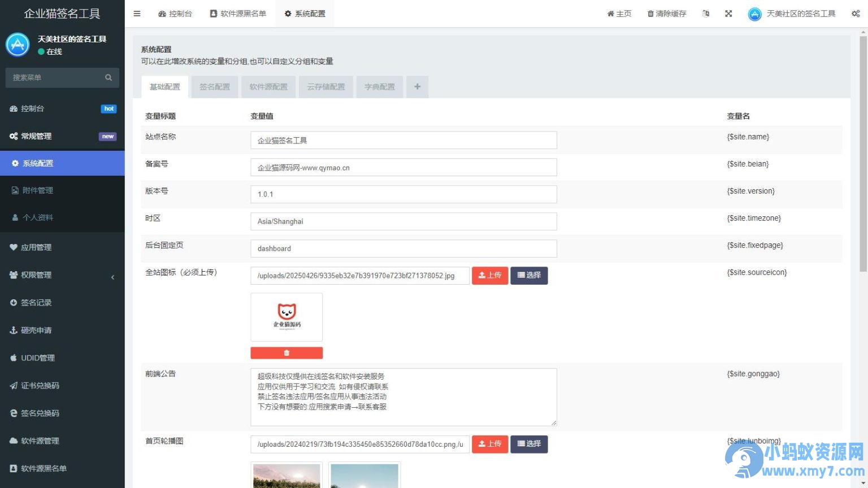Click the {$site.name} variable text
Image resolution: width=868 pixels, height=488 pixels.
click(748, 137)
